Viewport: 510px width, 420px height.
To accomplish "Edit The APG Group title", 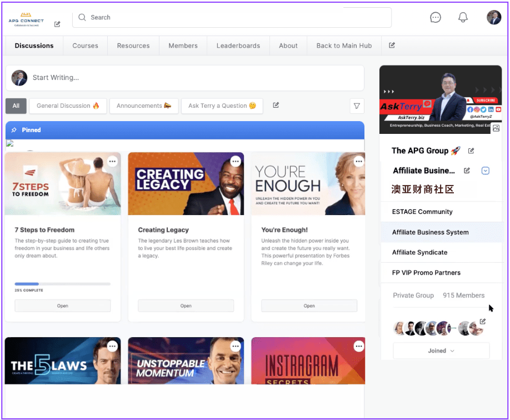I will pos(471,151).
